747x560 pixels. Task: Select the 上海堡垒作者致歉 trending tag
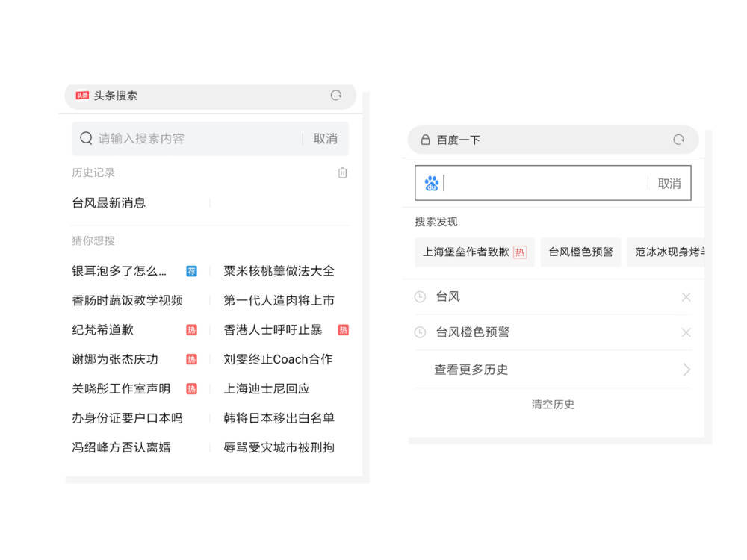[474, 252]
